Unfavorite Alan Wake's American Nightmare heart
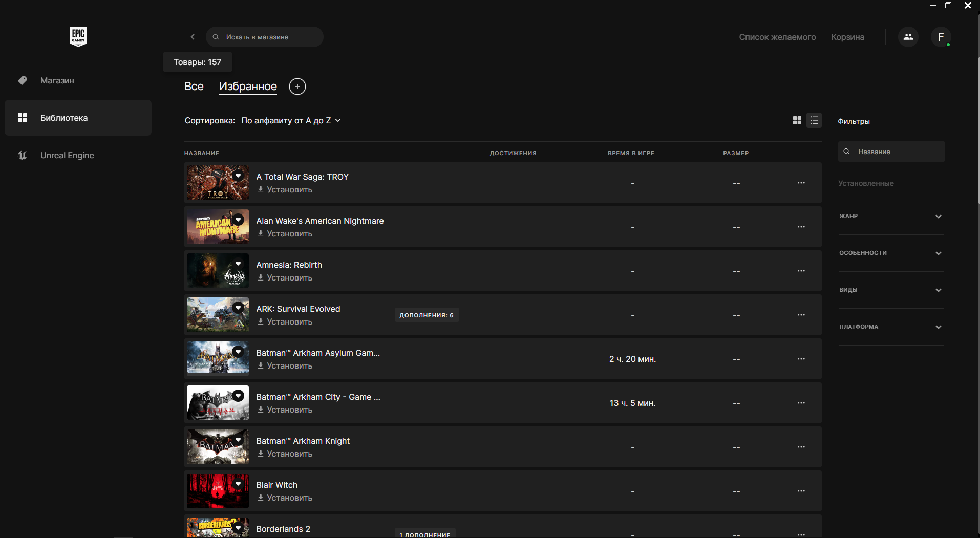The width and height of the screenshot is (980, 538). tap(238, 220)
